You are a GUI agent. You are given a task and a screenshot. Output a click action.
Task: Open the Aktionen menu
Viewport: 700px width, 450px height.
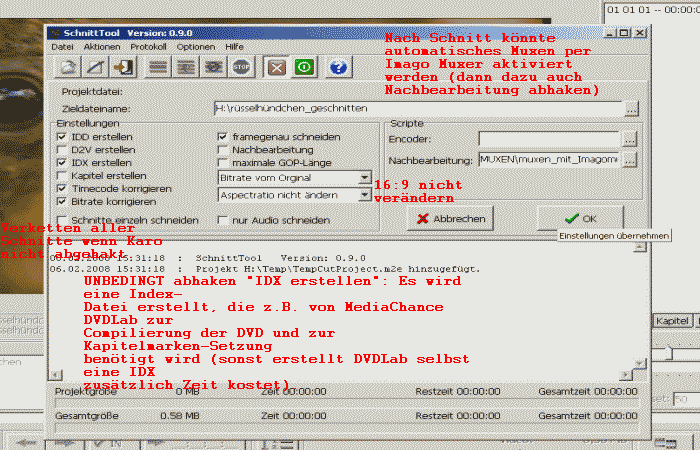click(x=101, y=46)
